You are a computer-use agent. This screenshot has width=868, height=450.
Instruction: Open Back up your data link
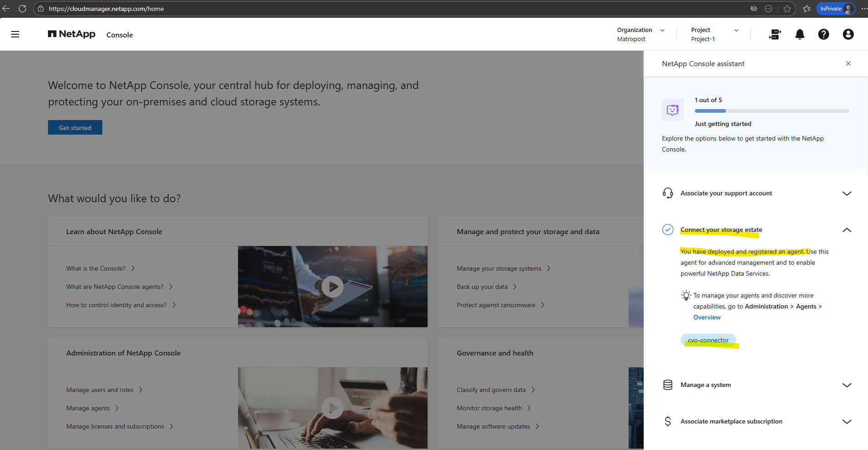pyautogui.click(x=487, y=287)
